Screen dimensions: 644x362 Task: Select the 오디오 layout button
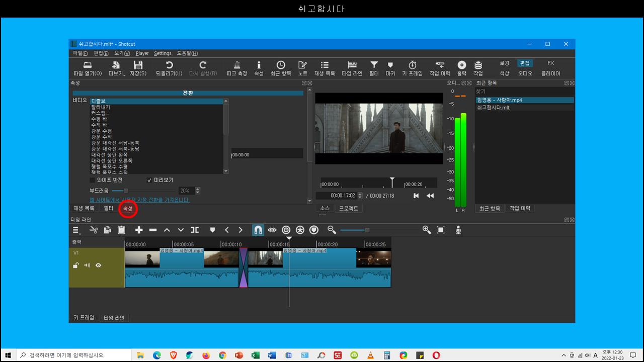525,73
